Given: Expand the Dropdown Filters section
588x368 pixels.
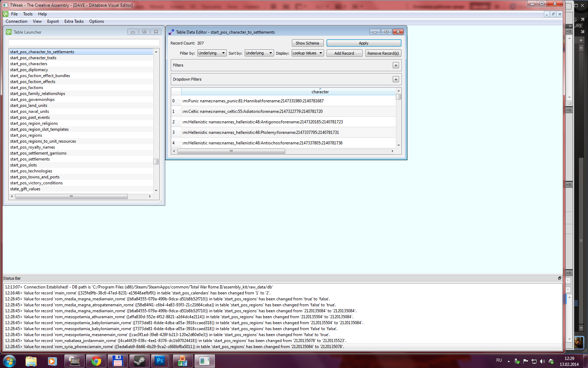Looking at the screenshot, I should 396,79.
